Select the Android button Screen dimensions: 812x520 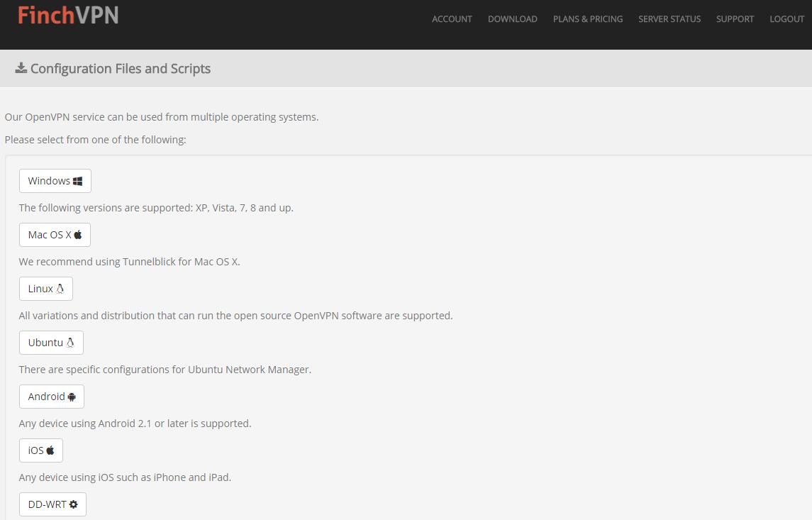tap(52, 397)
